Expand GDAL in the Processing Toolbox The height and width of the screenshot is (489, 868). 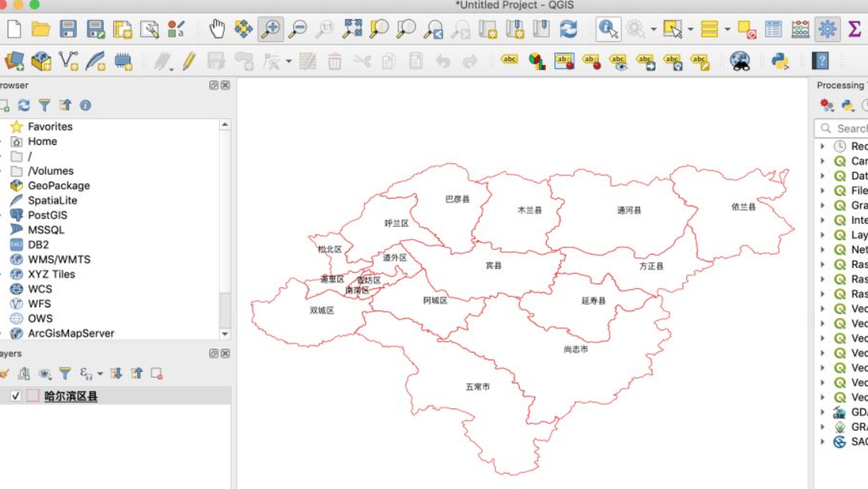[x=822, y=412]
